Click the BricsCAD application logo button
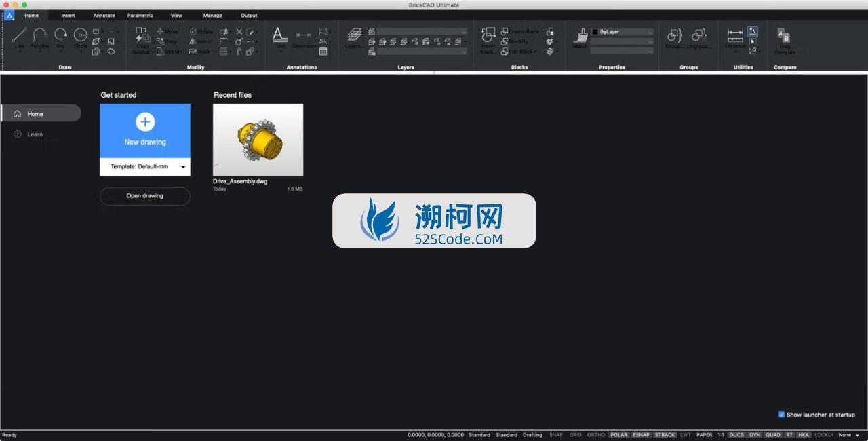 point(9,15)
